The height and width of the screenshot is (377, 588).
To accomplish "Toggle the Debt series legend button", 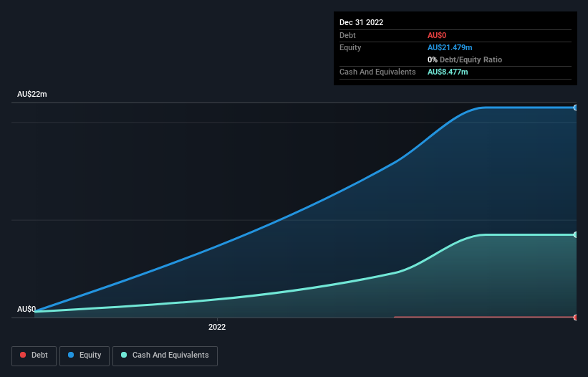I will (x=34, y=355).
